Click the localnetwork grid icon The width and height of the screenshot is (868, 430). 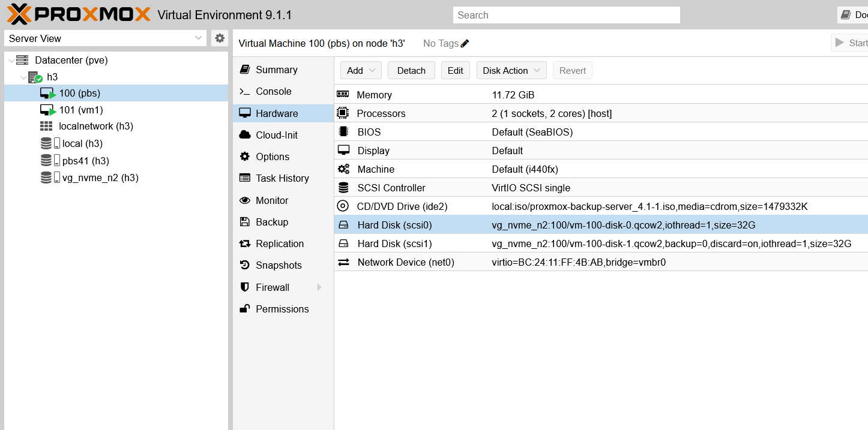(46, 127)
